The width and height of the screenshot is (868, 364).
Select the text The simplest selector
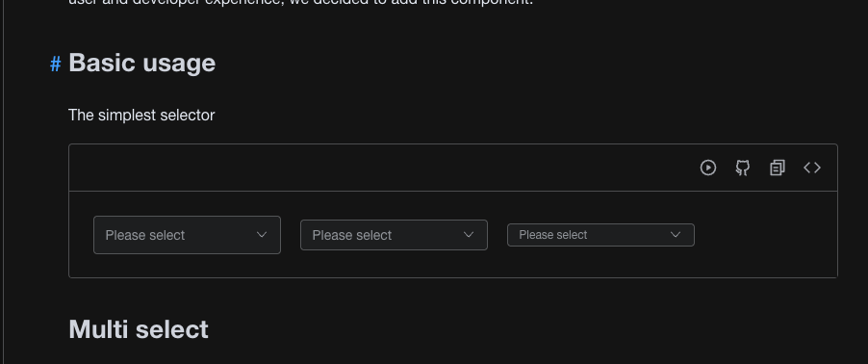[x=141, y=116]
